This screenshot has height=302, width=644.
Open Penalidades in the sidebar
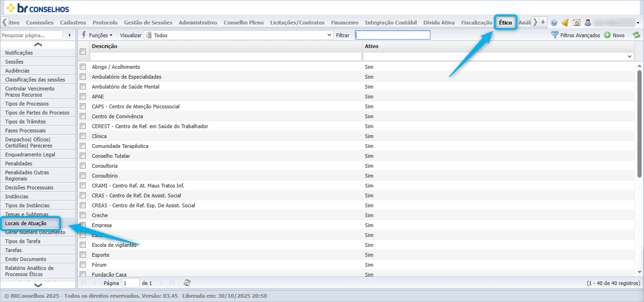click(x=38, y=163)
